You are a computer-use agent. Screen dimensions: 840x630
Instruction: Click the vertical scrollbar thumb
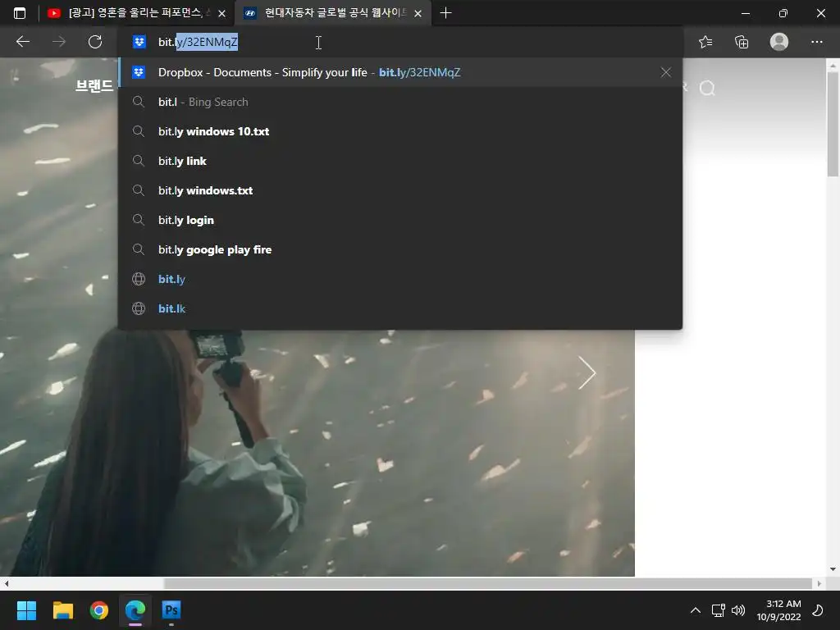(833, 125)
